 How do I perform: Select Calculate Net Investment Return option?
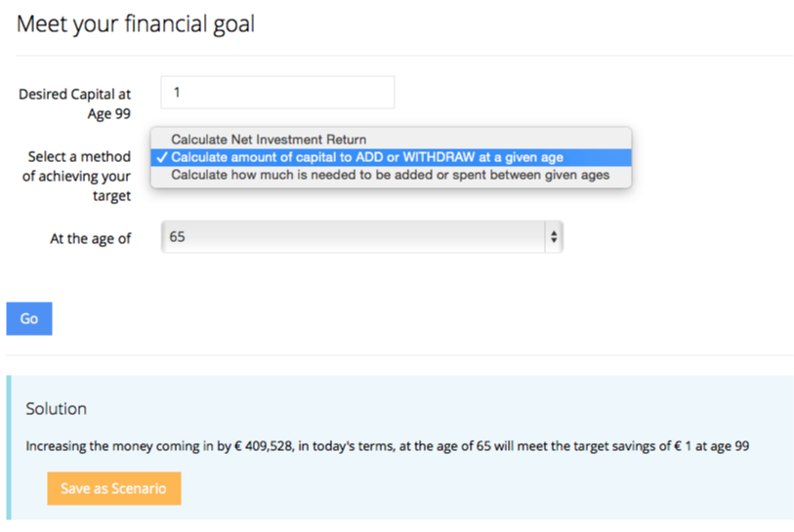(269, 140)
